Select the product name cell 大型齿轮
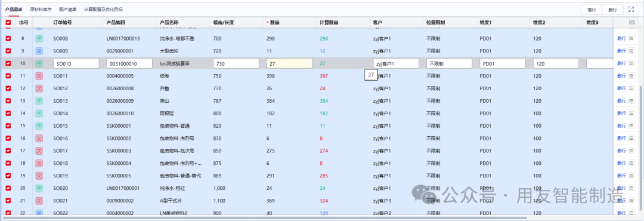The height and width of the screenshot is (221, 644). (x=169, y=51)
